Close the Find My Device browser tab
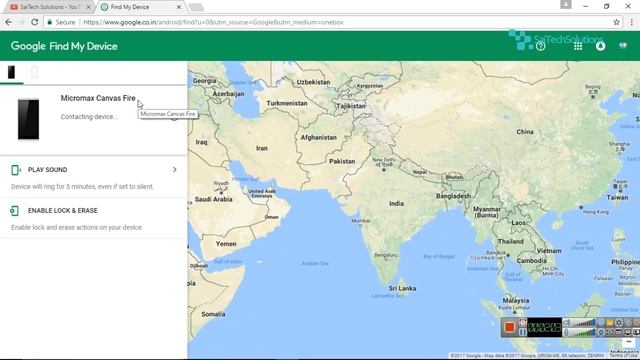Screen dimensions: 640x360 [x=179, y=7]
